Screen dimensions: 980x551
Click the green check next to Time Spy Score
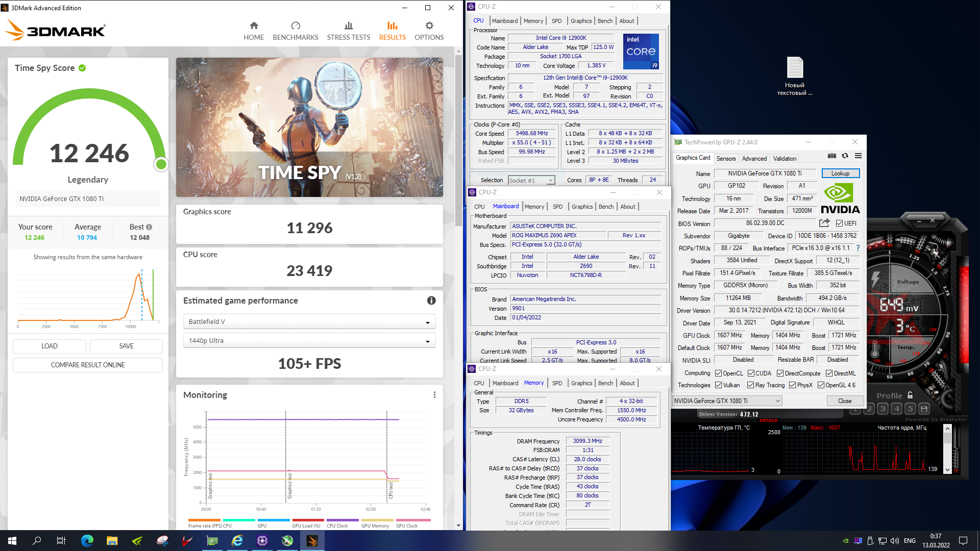[x=82, y=68]
